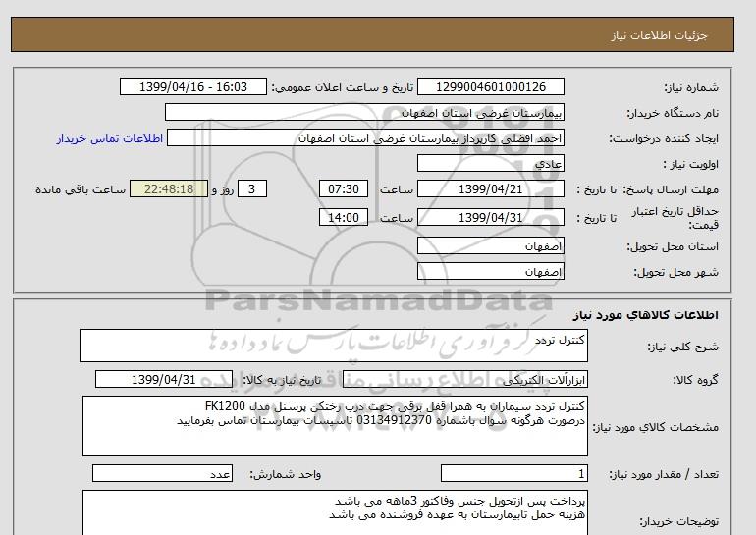
Task: Click the delivery province field 'اصفهان'
Action: [490, 245]
